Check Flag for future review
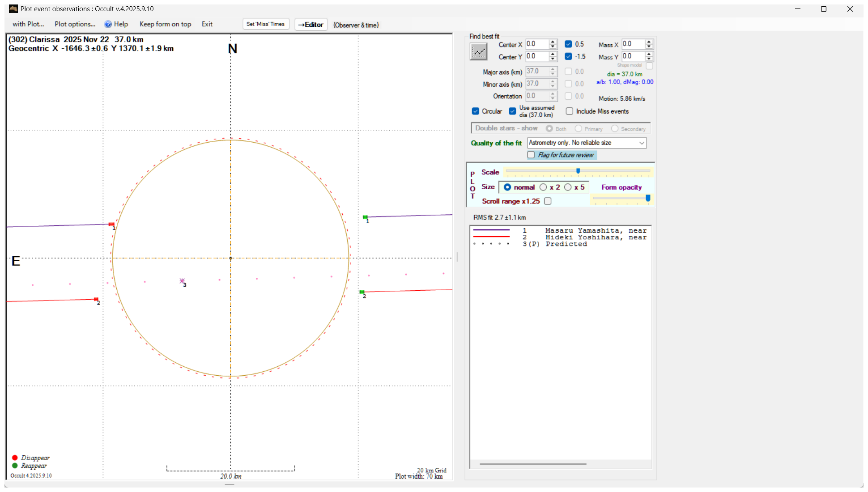This screenshot has height=492, width=868. [531, 155]
